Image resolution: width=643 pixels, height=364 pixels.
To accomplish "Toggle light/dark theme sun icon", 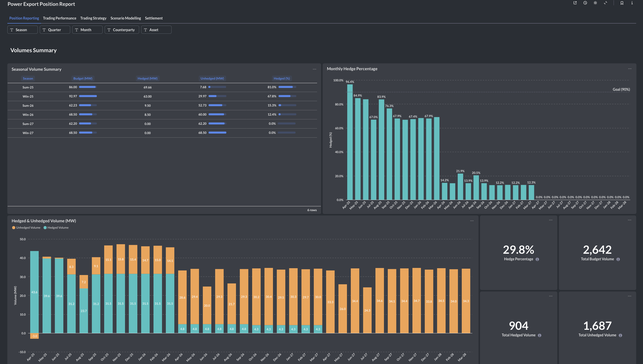I will pos(595,3).
